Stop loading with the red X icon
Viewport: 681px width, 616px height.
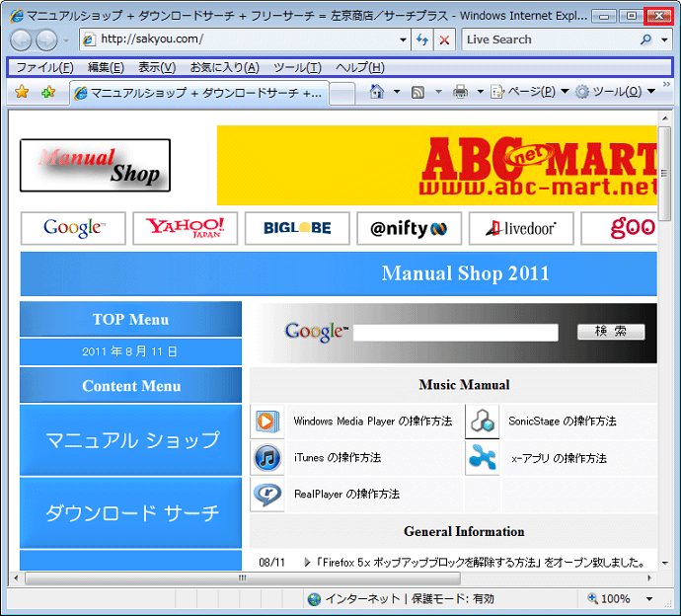coord(444,39)
